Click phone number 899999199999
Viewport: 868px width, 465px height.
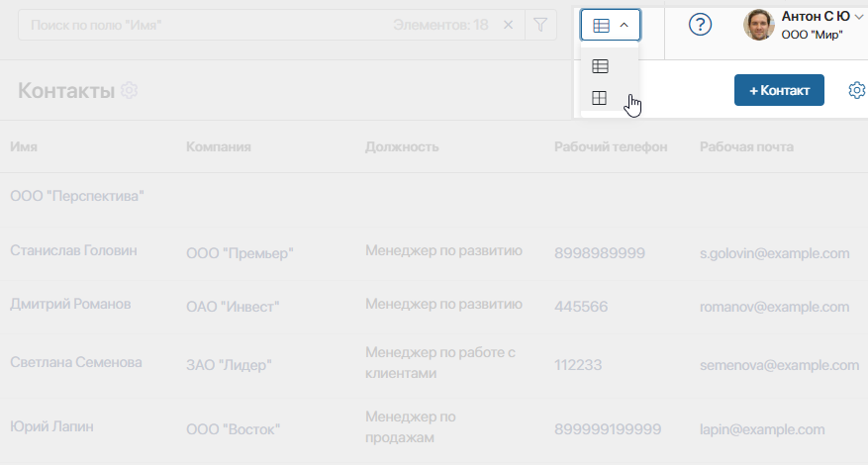pyautogui.click(x=608, y=429)
